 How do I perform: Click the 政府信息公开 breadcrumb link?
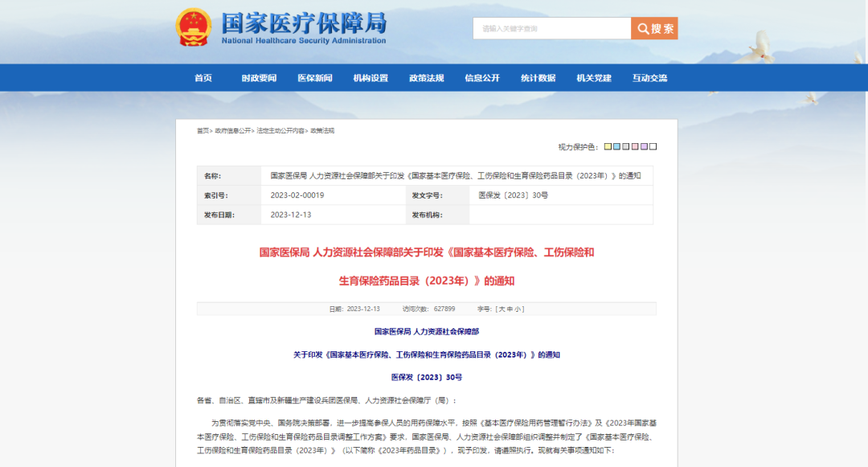pyautogui.click(x=232, y=130)
